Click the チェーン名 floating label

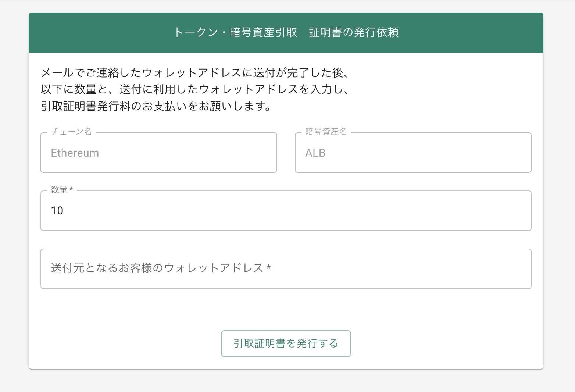71,132
